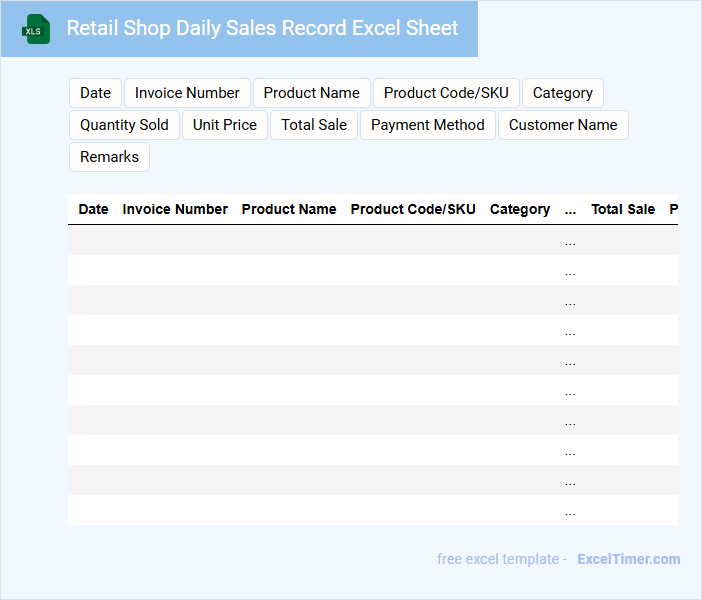The image size is (702, 600).
Task: Click the green XLS file icon
Action: 36,29
